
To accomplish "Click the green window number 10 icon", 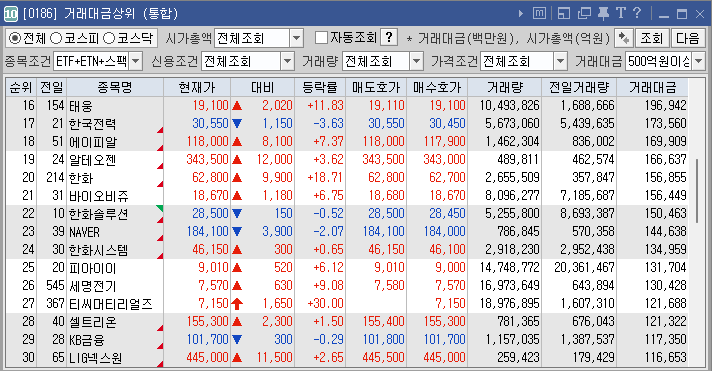I will pos(10,14).
